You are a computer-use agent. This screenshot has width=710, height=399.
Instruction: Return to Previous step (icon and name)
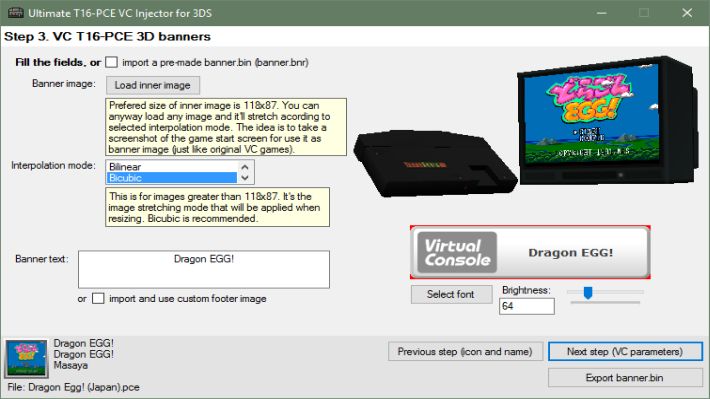(x=465, y=352)
